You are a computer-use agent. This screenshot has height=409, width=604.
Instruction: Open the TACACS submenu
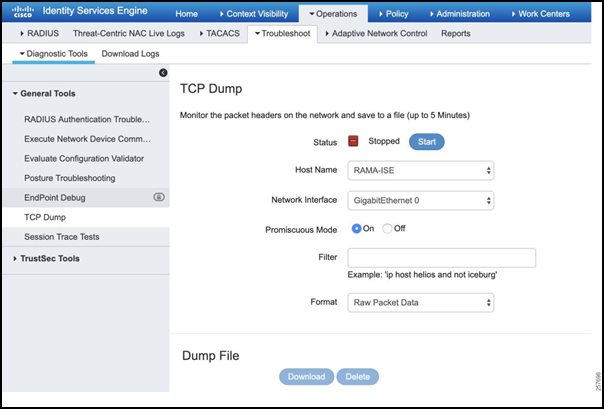[x=220, y=34]
